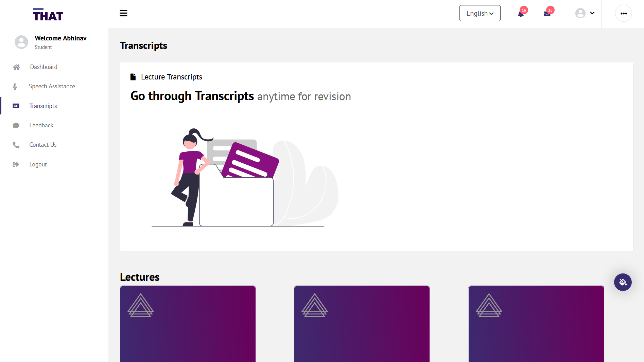The width and height of the screenshot is (644, 362).
Task: Click the sidebar user avatar
Action: point(21,42)
